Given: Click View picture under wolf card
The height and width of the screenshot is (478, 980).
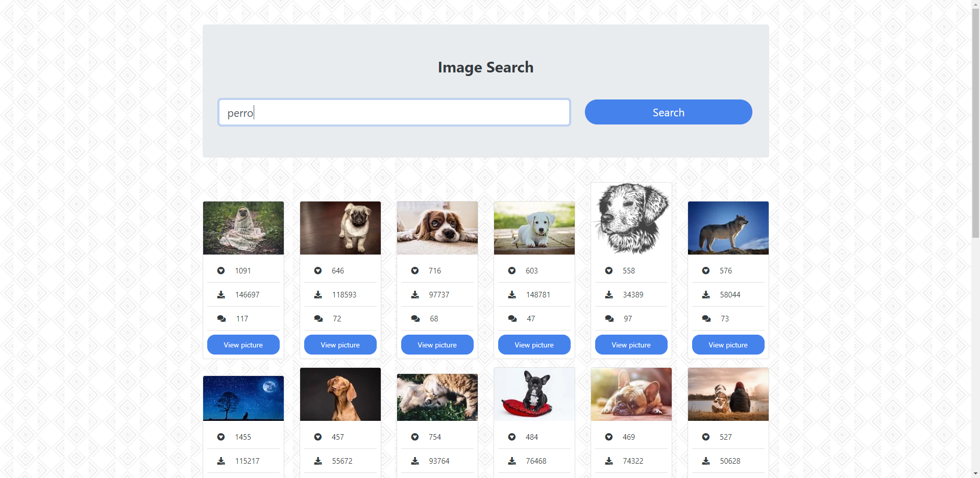Looking at the screenshot, I should coord(728,345).
